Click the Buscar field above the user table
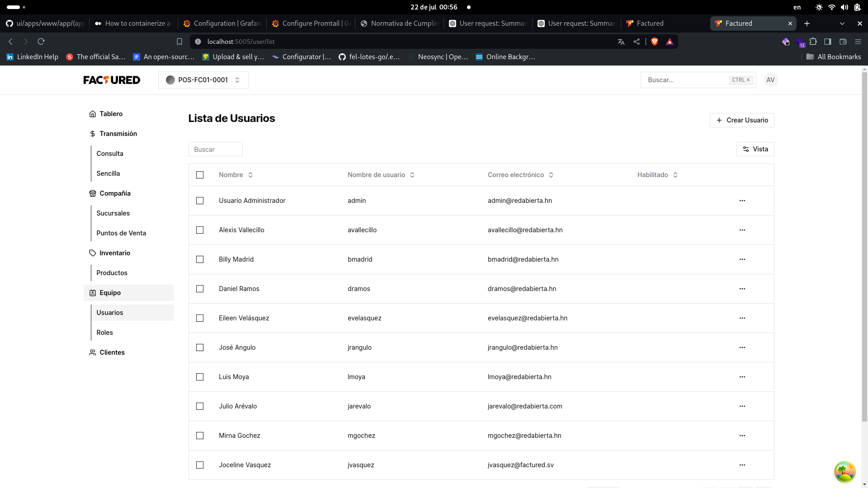The height and width of the screenshot is (488, 868). tap(216, 149)
